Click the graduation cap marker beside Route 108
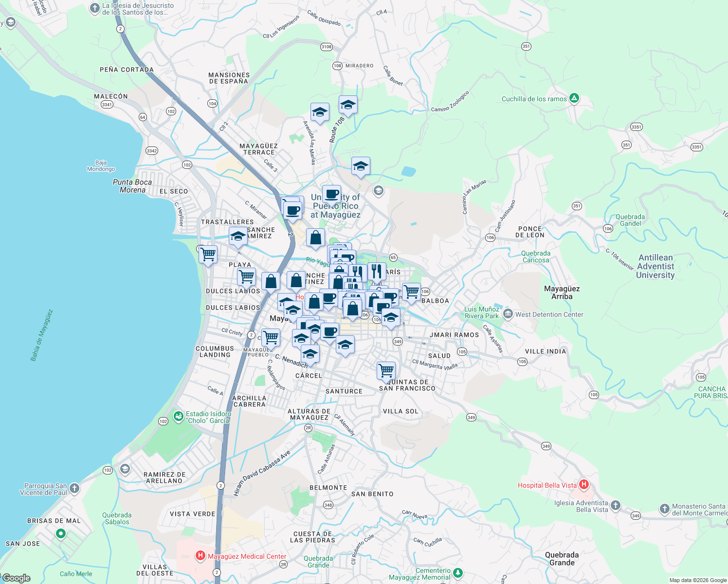The width and height of the screenshot is (728, 584). 348,105
